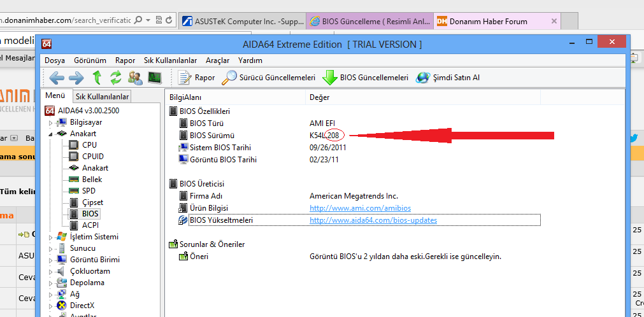Select CPU under Anakart
The image size is (644, 317).
click(x=89, y=145)
